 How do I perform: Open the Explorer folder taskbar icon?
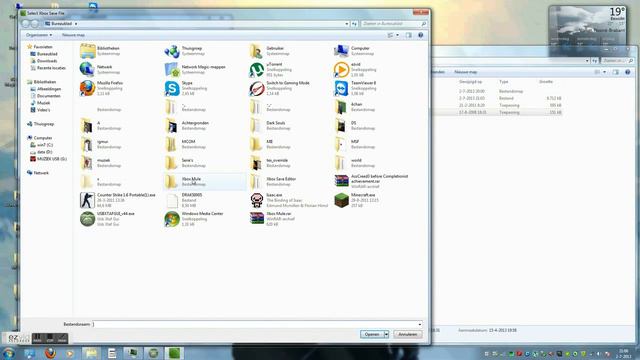click(91, 353)
